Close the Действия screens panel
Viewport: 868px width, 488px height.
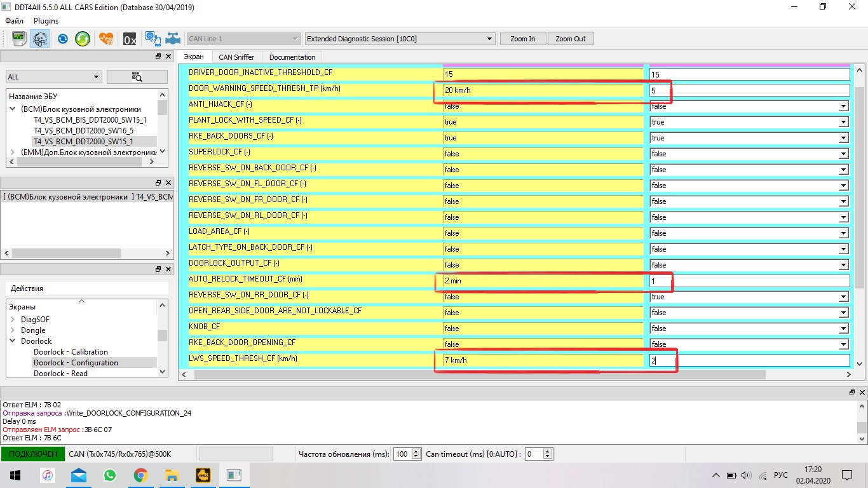point(168,269)
